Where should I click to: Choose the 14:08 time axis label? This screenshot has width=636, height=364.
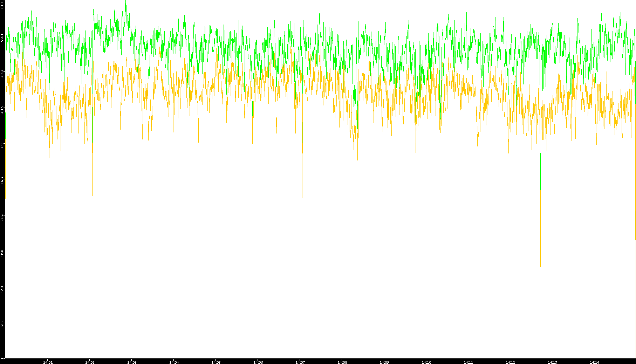point(342,362)
